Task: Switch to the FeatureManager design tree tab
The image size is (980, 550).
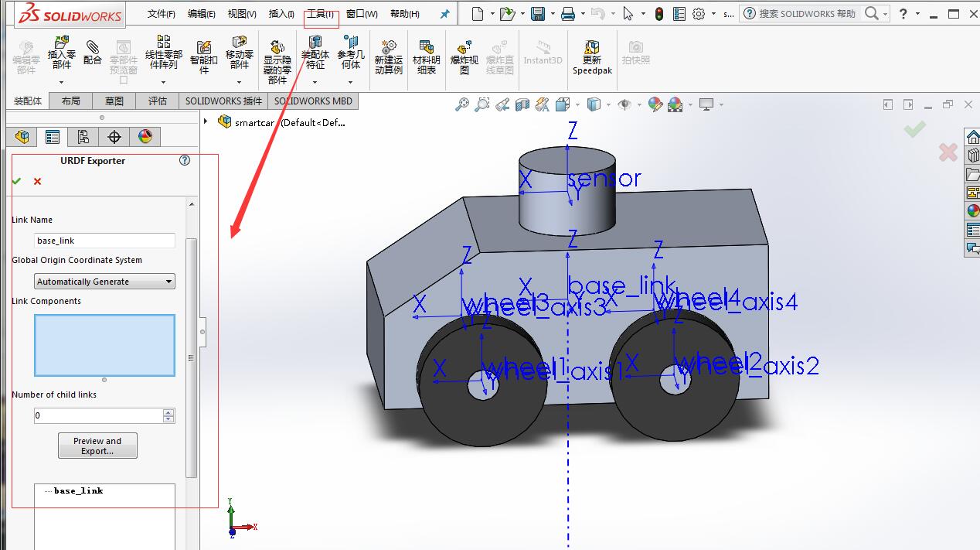Action: (x=22, y=137)
